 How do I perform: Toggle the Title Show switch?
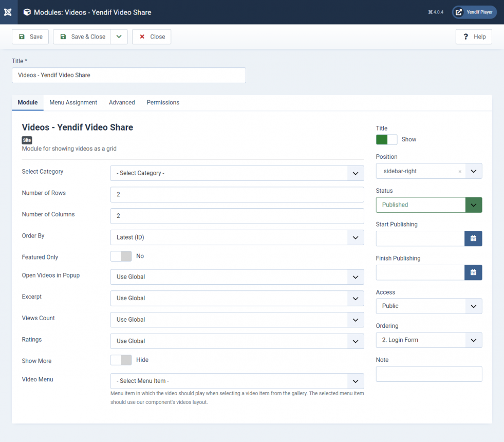387,139
